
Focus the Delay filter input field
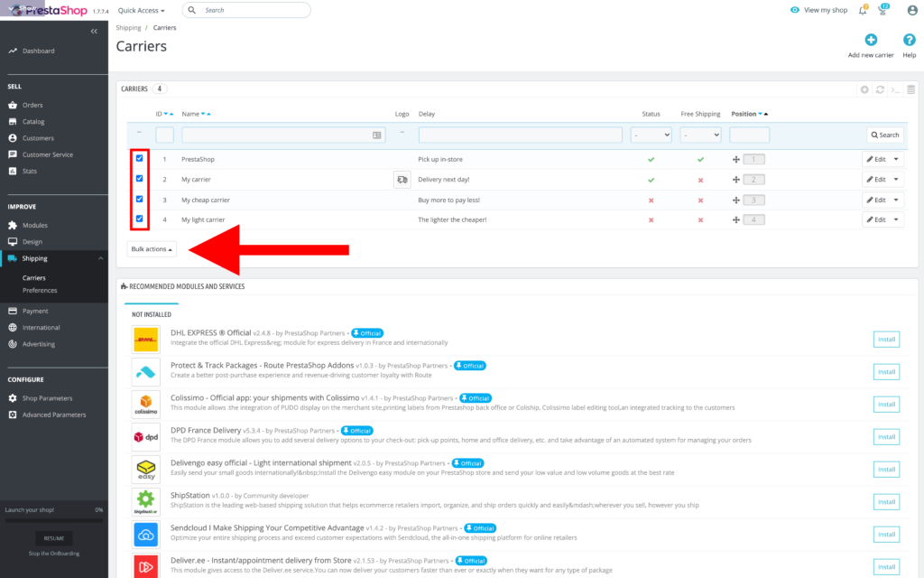point(521,135)
